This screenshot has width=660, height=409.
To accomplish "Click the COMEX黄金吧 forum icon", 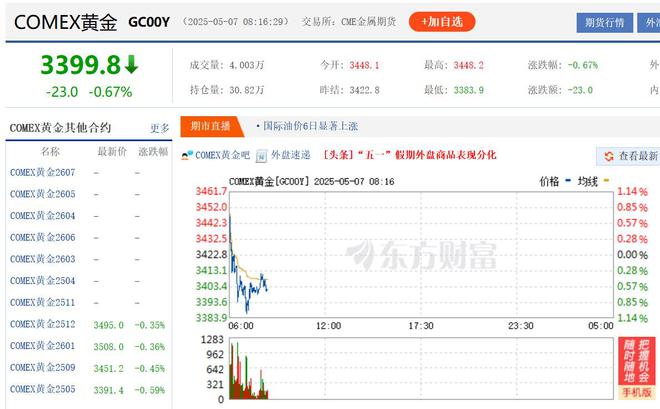I will tap(187, 155).
